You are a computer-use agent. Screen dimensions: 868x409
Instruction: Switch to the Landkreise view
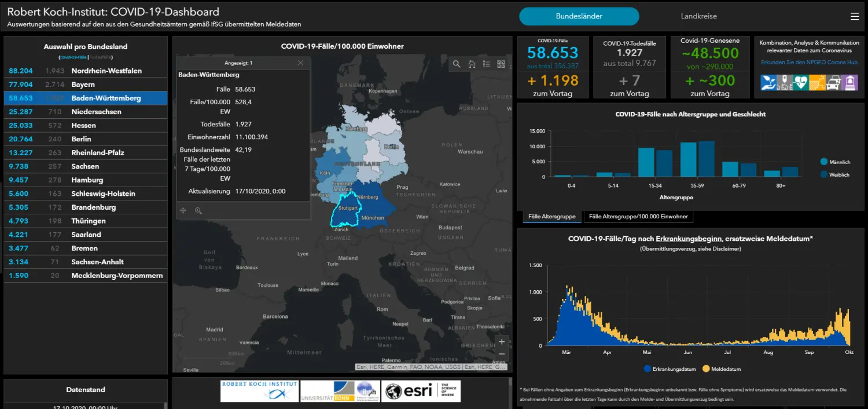(698, 16)
